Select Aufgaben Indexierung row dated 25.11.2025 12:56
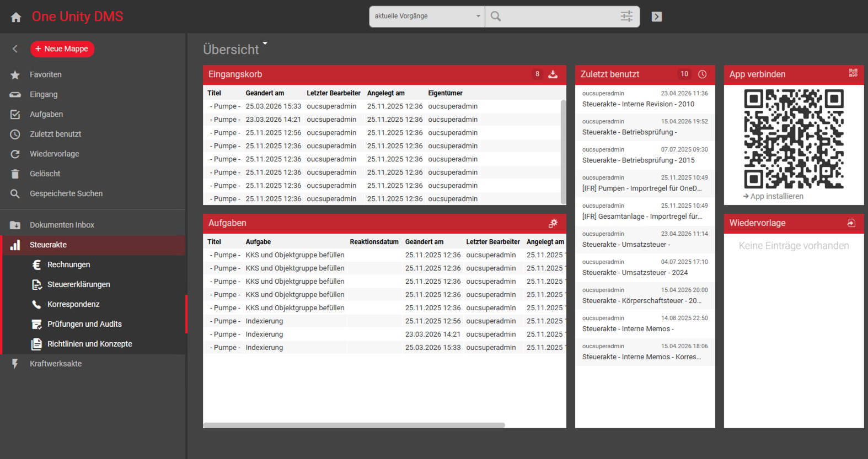 (x=384, y=322)
